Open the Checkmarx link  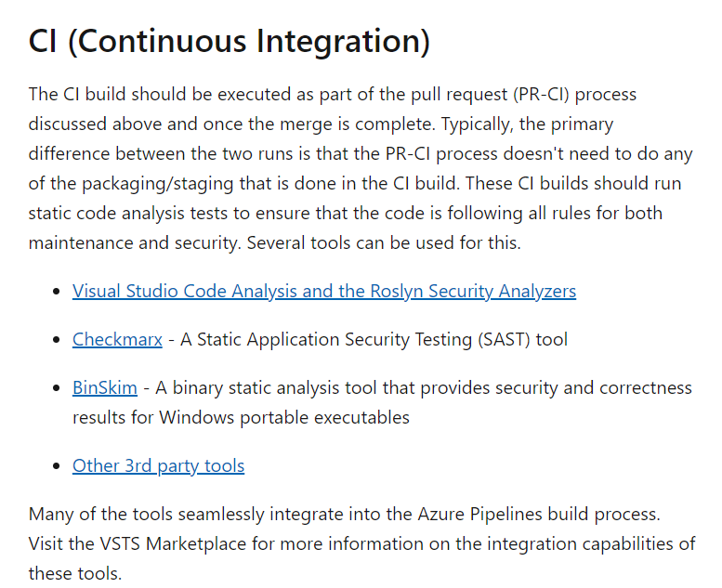117,339
